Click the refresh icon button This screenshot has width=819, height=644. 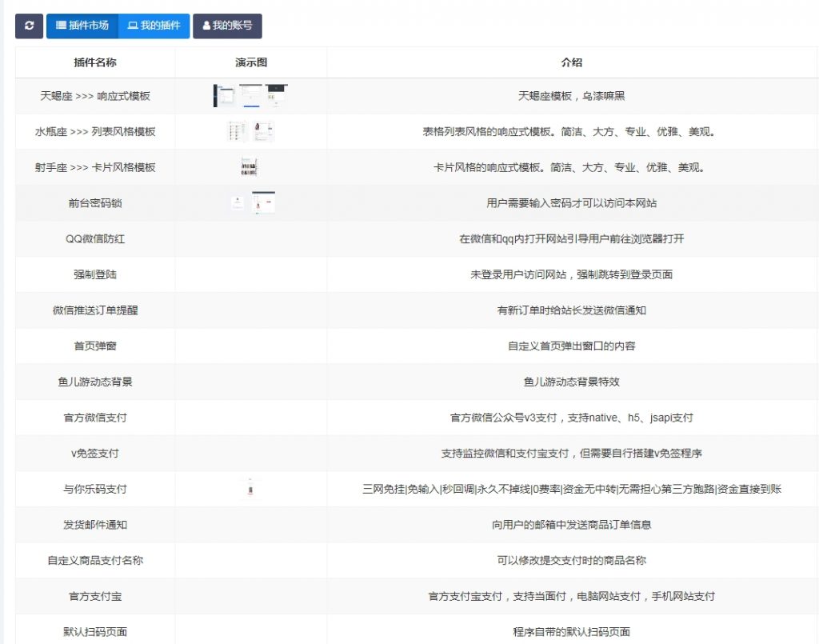coord(30,26)
